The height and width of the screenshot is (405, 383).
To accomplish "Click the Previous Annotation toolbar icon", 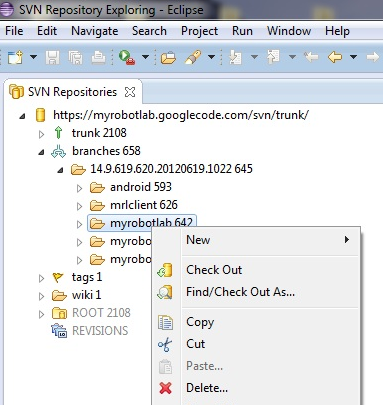I will click(x=273, y=57).
